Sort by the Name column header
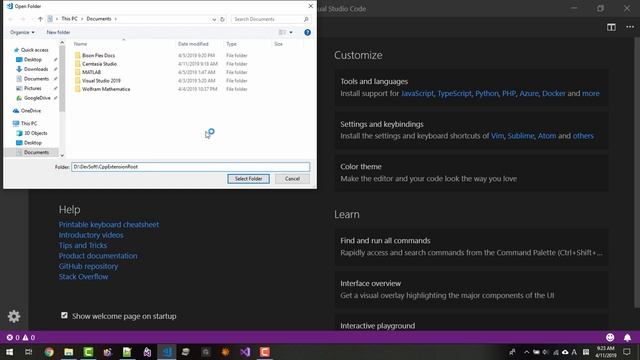This screenshot has height=360, width=640. (x=80, y=44)
